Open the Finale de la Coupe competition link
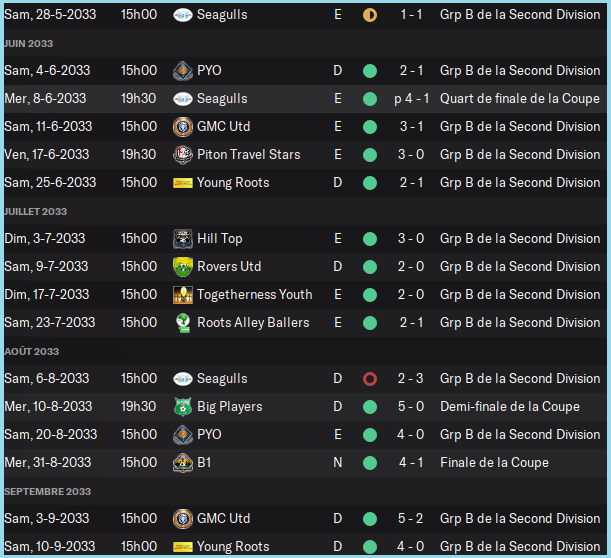Image resolution: width=611 pixels, height=558 pixels. 494,463
